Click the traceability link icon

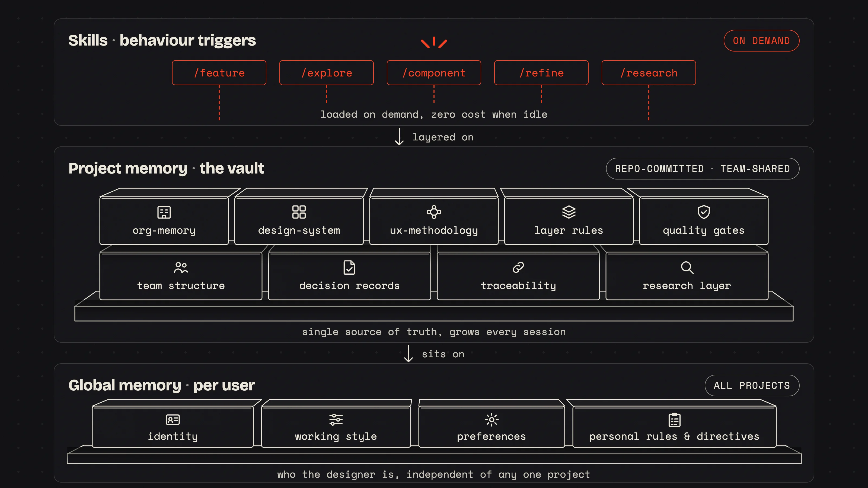click(x=518, y=267)
